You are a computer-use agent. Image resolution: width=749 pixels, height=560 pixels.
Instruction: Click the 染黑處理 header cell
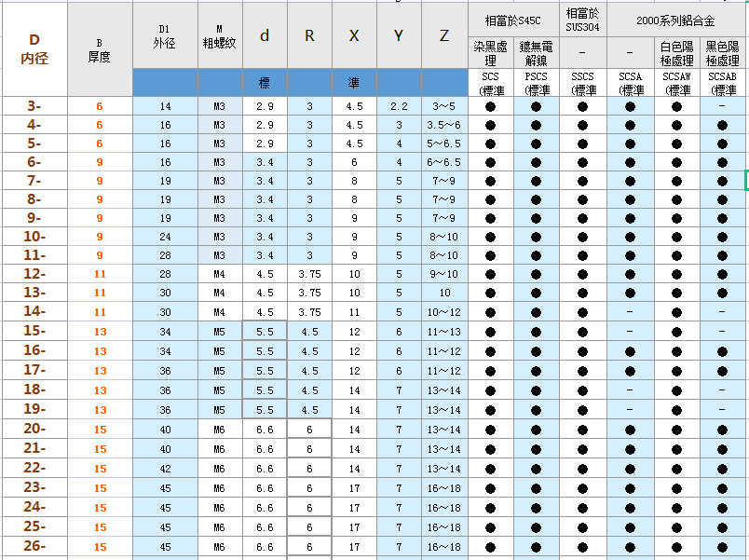[491, 52]
